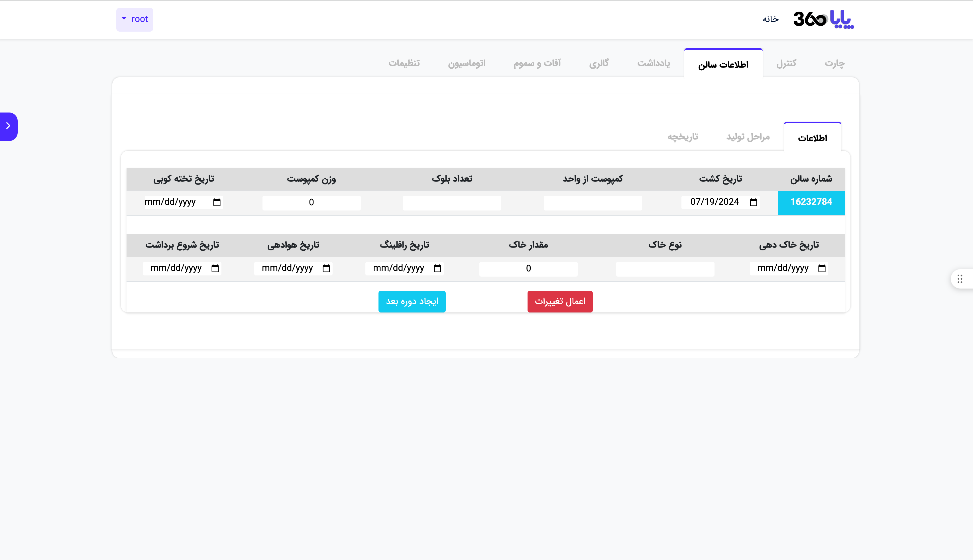The height and width of the screenshot is (560, 973).
Task: Open the آفات و سموم tab
Action: 537,63
